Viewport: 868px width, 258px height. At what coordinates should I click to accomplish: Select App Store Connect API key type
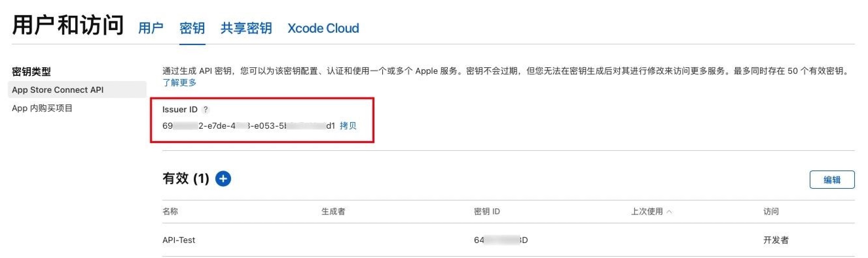77,90
